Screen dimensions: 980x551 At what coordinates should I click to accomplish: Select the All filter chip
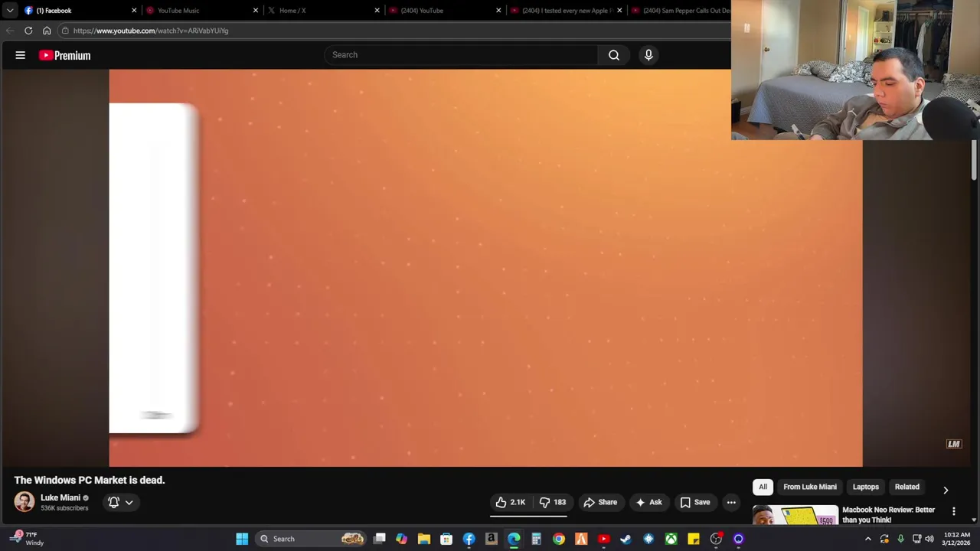763,487
